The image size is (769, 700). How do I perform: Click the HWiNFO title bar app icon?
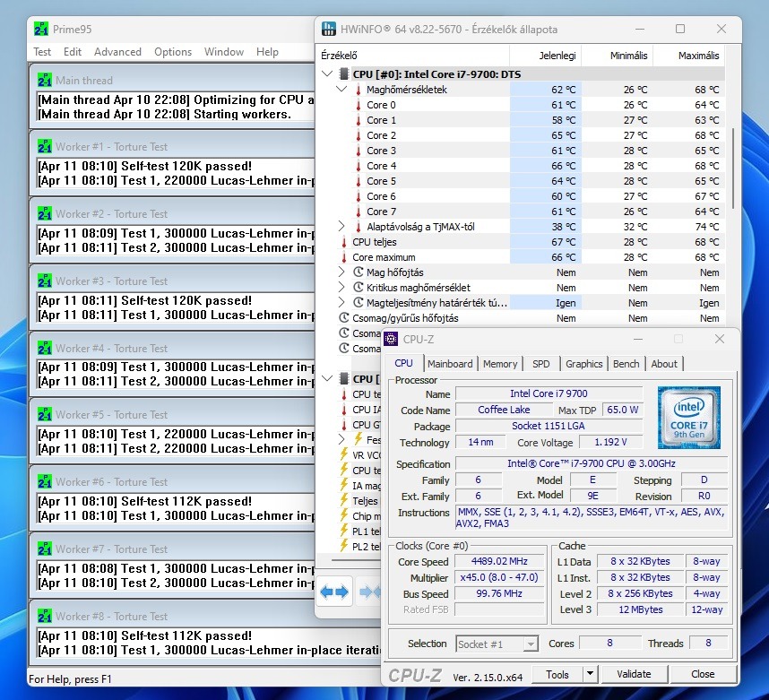329,29
